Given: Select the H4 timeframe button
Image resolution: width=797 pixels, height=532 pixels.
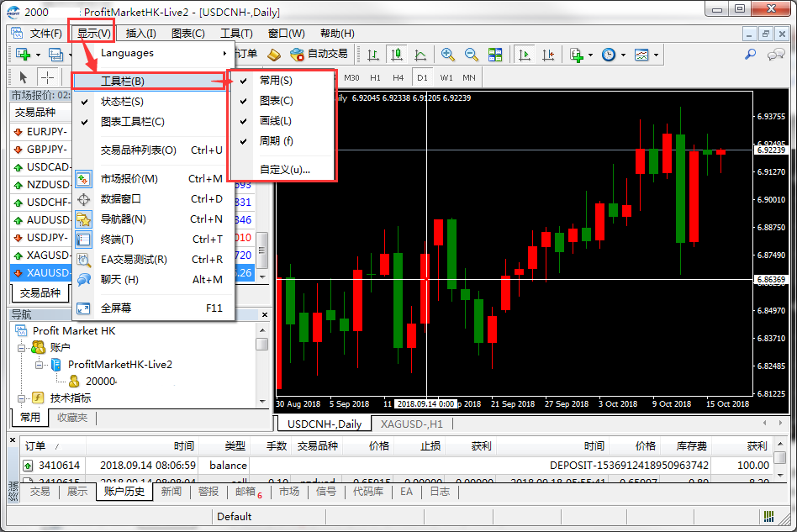Looking at the screenshot, I should point(398,77).
